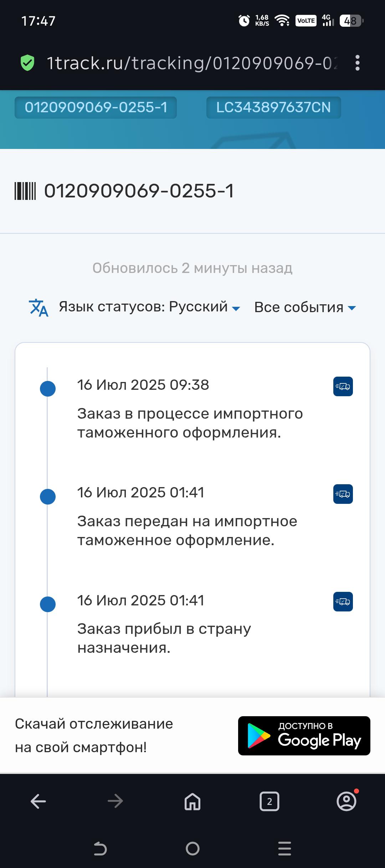Tap the green secure site shield icon
385x868 pixels.
click(x=27, y=63)
